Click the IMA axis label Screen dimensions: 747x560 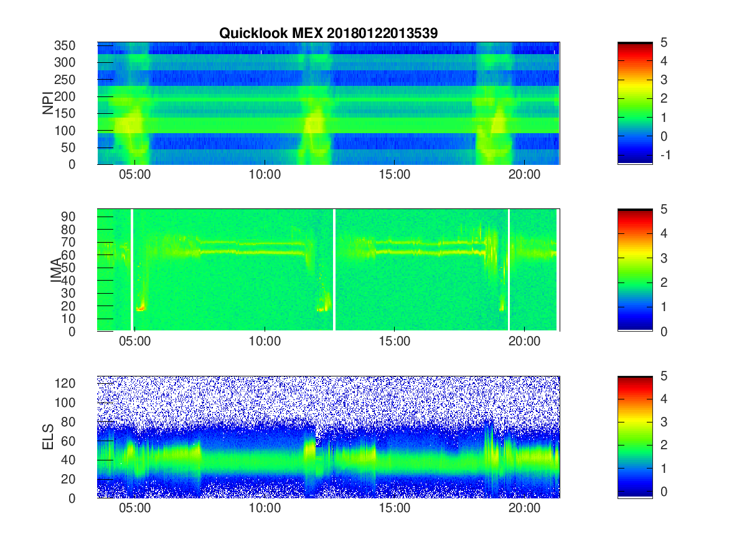56,270
